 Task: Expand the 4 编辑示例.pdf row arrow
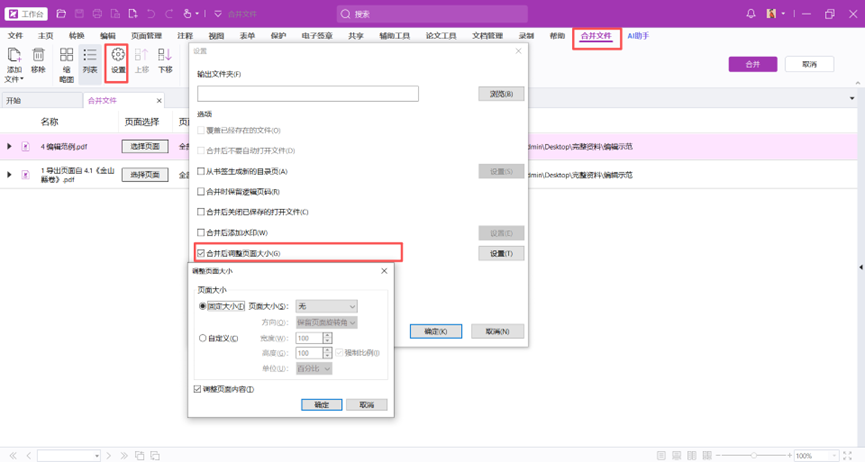(x=10, y=147)
